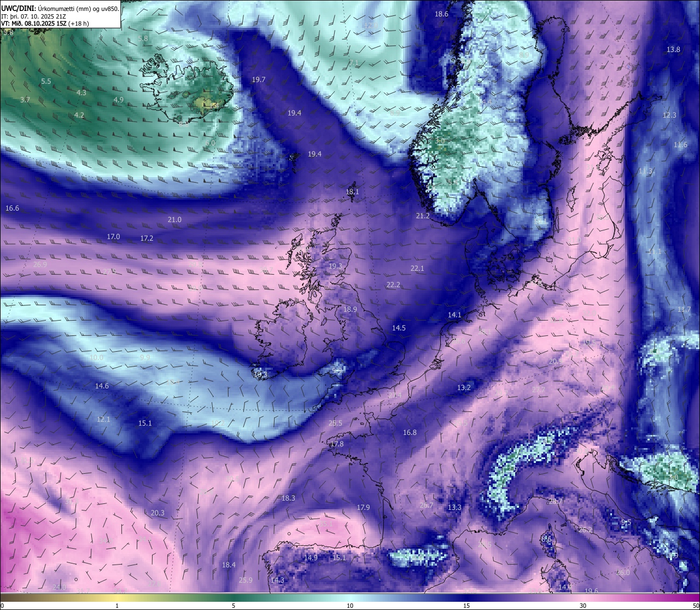Click the 22.1 value in the North Sea
This screenshot has height=610, width=700.
tap(417, 269)
